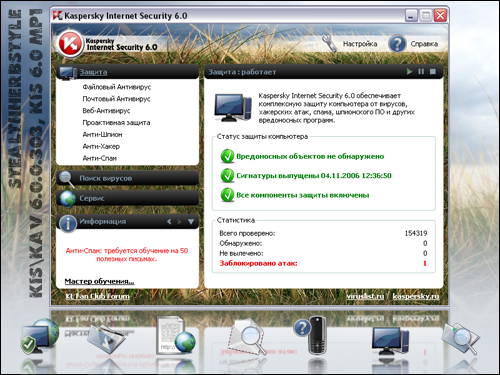The height and width of the screenshot is (375, 500).
Task: Click green check beside Сигнатуры выпущены
Action: pyautogui.click(x=227, y=176)
